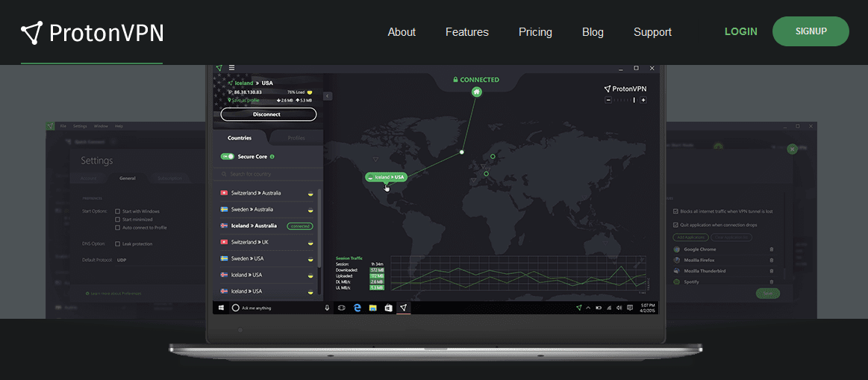Click the Cortana microphone icon
The height and width of the screenshot is (380, 868).
327,308
